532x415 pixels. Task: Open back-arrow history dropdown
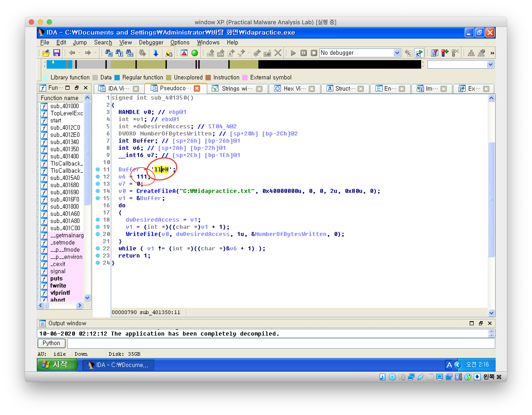pos(79,53)
